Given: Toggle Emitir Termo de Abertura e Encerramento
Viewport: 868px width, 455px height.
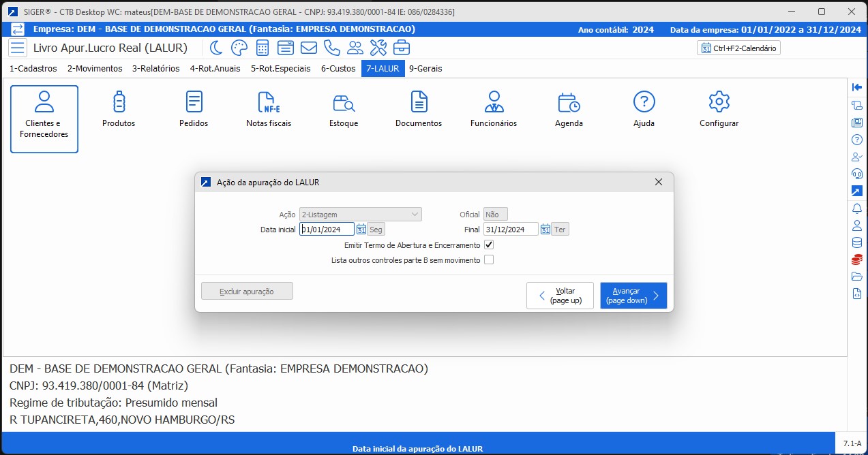Looking at the screenshot, I should point(488,245).
